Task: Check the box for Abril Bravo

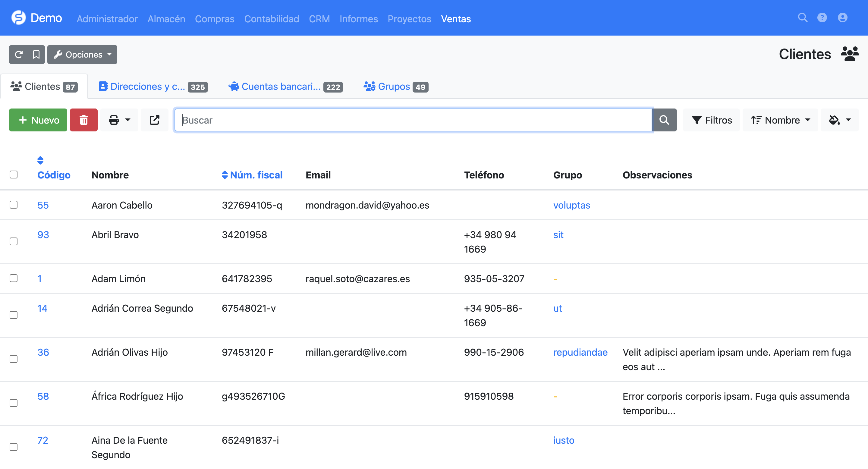Action: point(14,241)
